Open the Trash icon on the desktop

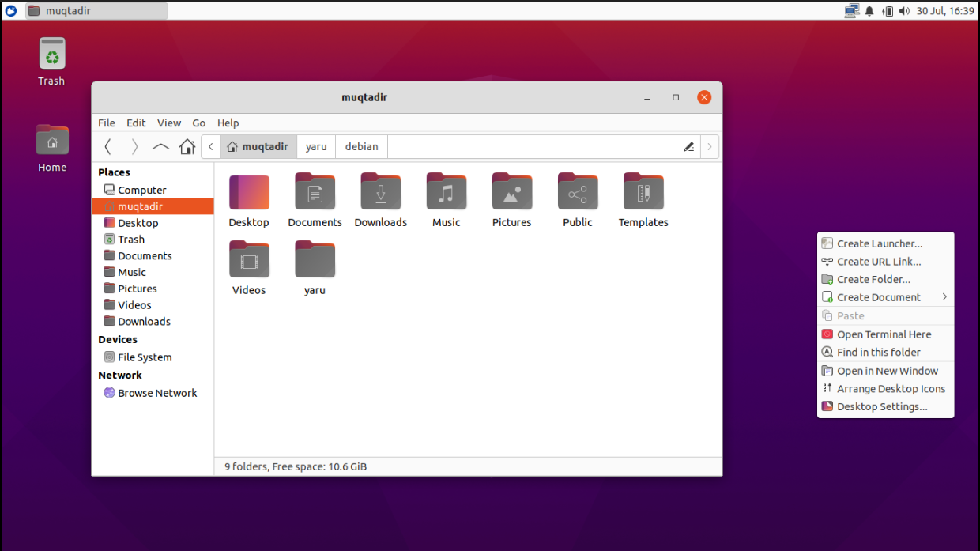(51, 54)
